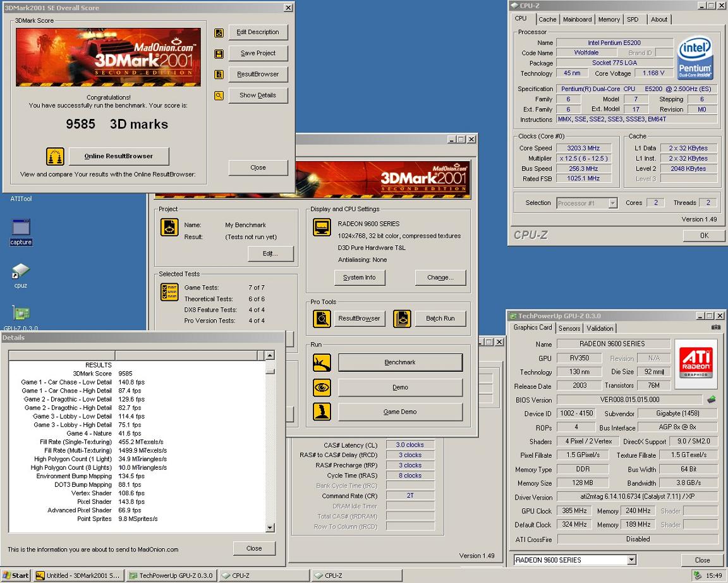
Task: Switch to the Mainboard tab in CPU-Z
Action: pos(577,20)
